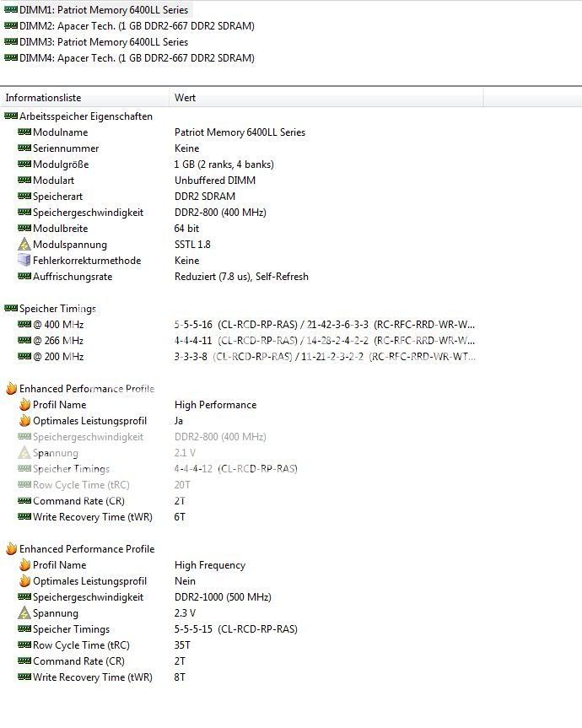Select the SSTL 1.8 value
The image size is (582, 728).
tap(192, 245)
